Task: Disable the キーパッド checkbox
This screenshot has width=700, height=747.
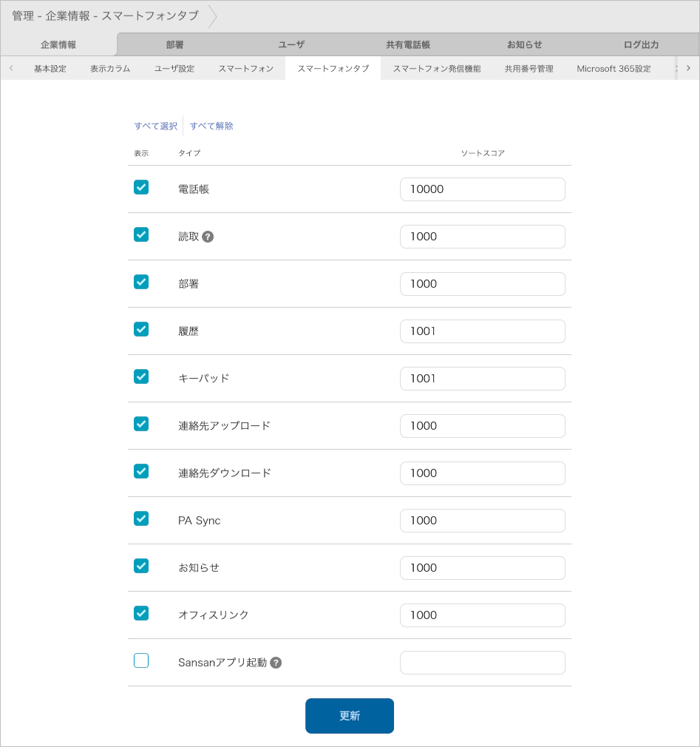Action: pos(141,376)
